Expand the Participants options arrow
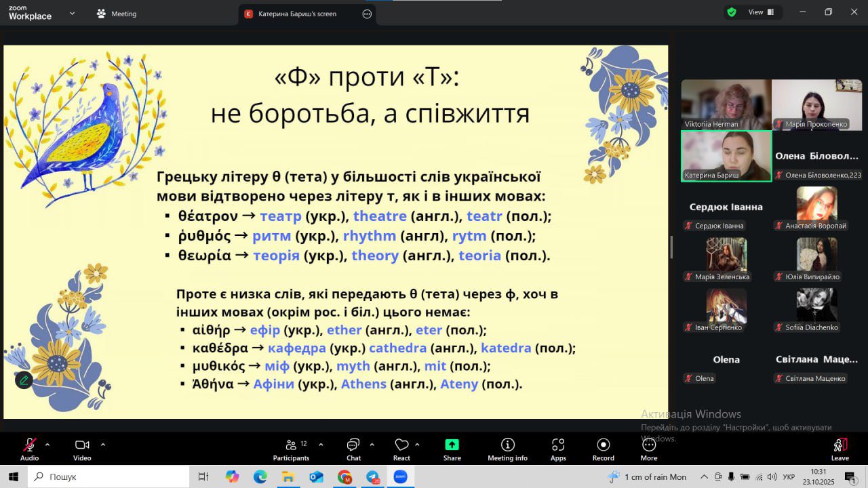Screen dimensions: 868x488 [x=321, y=445]
